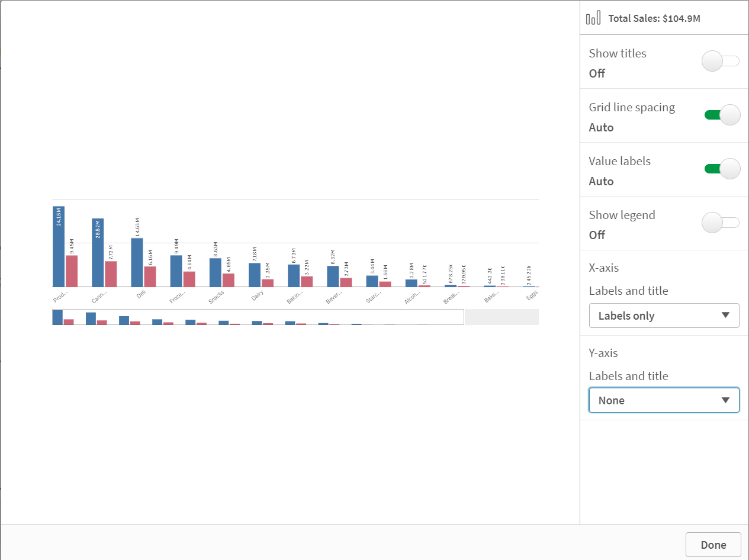Disable the Grid line spacing toggle

coord(721,115)
